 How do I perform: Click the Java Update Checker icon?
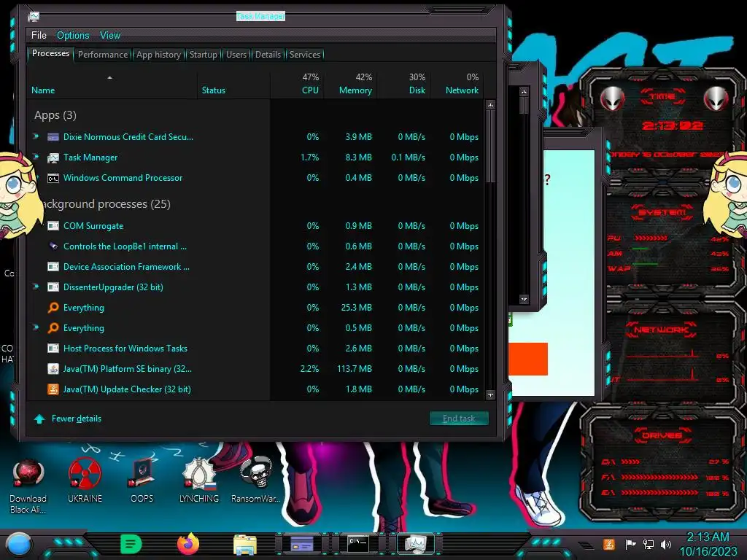53,389
